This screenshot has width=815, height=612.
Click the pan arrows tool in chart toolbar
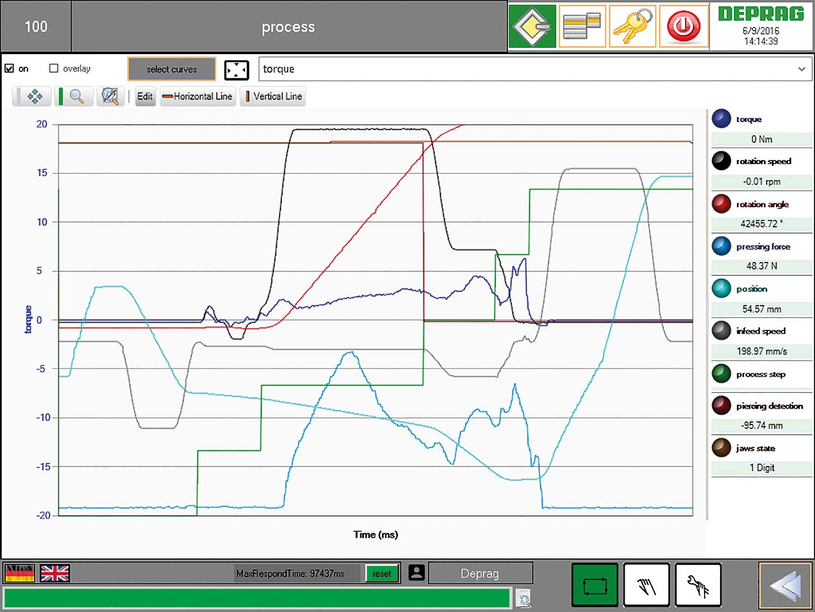coord(33,97)
